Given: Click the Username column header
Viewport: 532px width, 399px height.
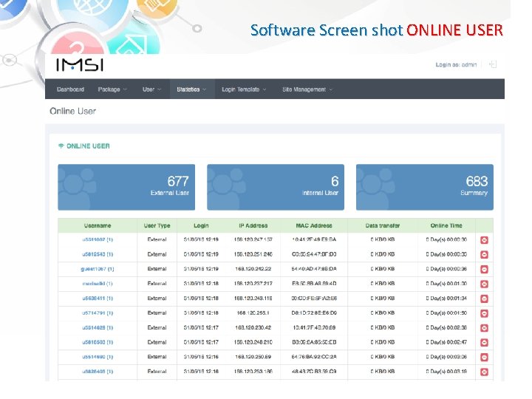Looking at the screenshot, I should click(98, 225).
